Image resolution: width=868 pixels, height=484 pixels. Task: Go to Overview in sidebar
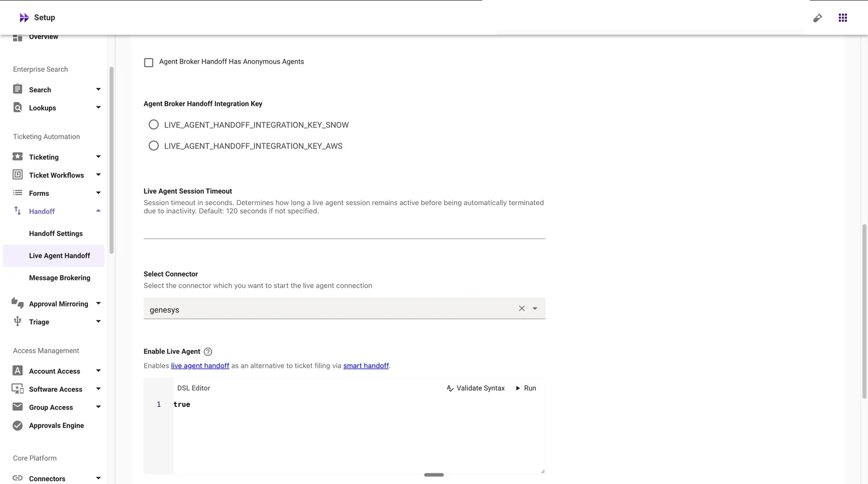pyautogui.click(x=43, y=37)
